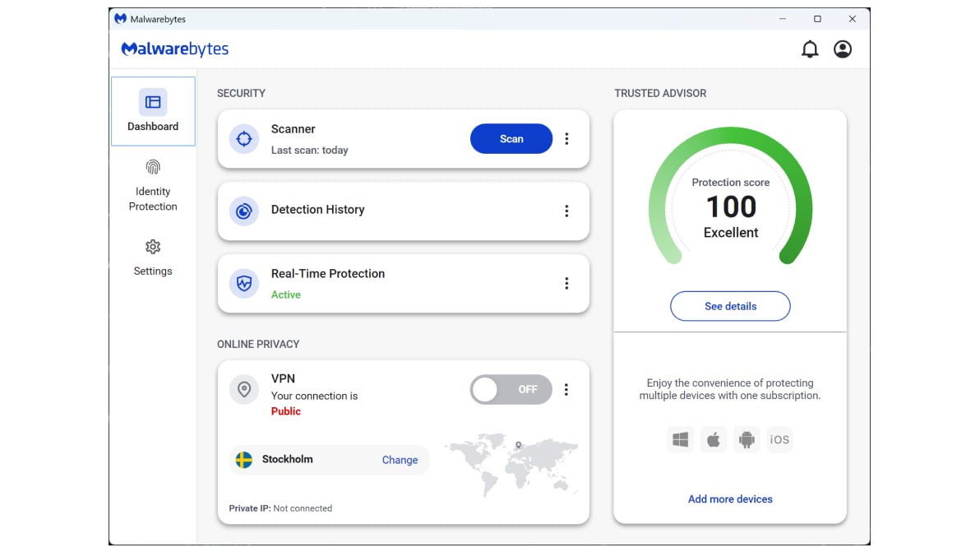Click the Malwarebytes logo in header

point(175,49)
